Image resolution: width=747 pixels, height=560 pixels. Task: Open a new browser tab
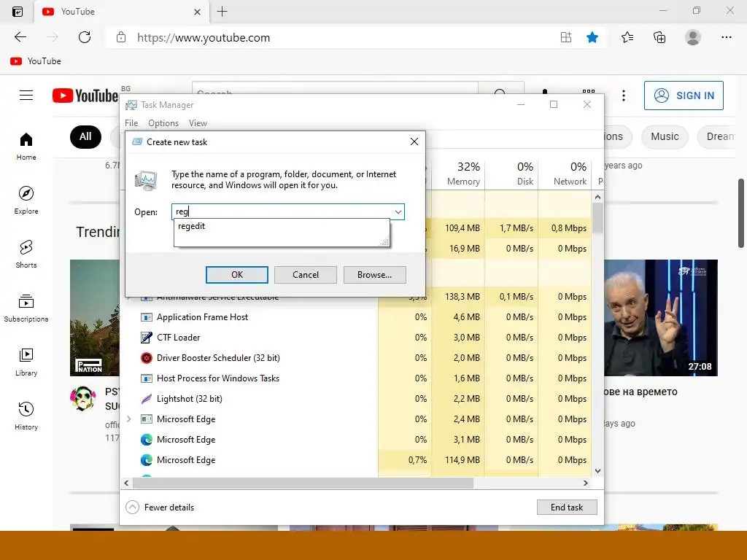point(222,12)
